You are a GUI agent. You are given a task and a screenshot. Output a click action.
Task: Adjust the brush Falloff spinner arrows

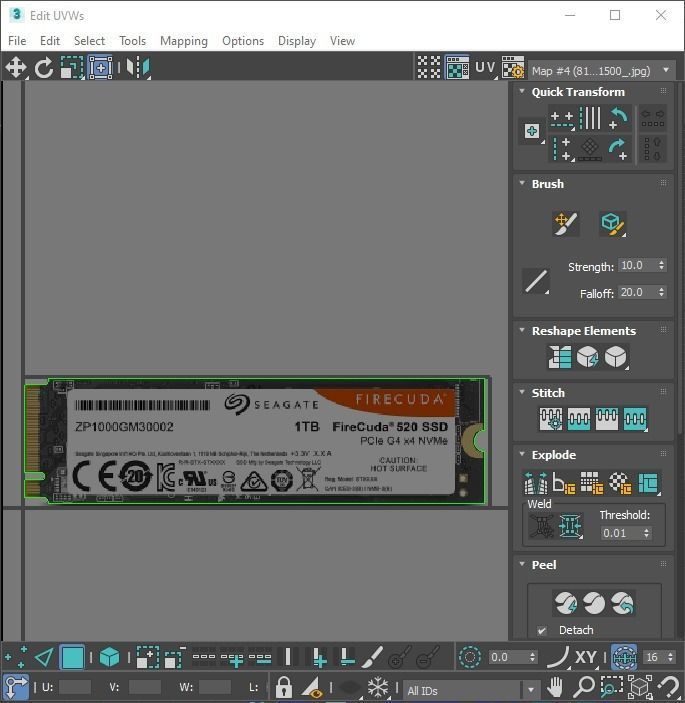point(662,292)
